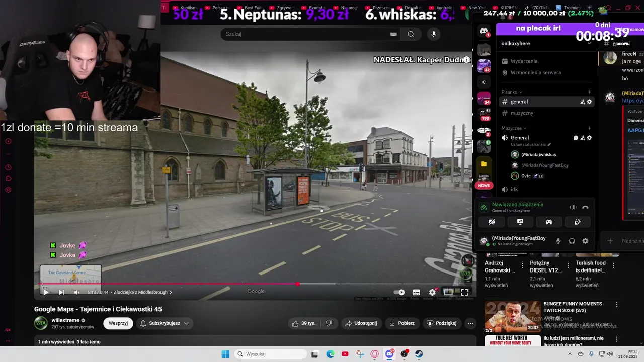Image resolution: width=644 pixels, height=362 pixels.
Task: Click the YouTube search magnifier button
Action: 411,34
